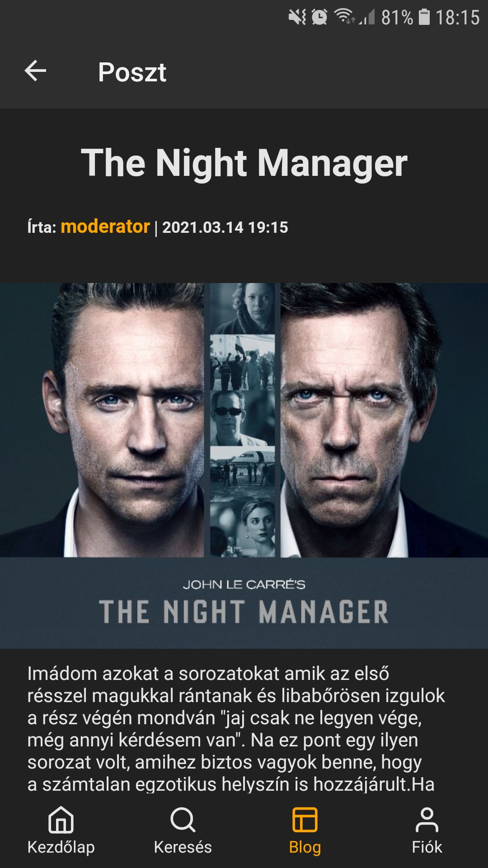The height and width of the screenshot is (868, 488).
Task: Tap the post date 2021.03.14 19:15
Action: pos(225,227)
